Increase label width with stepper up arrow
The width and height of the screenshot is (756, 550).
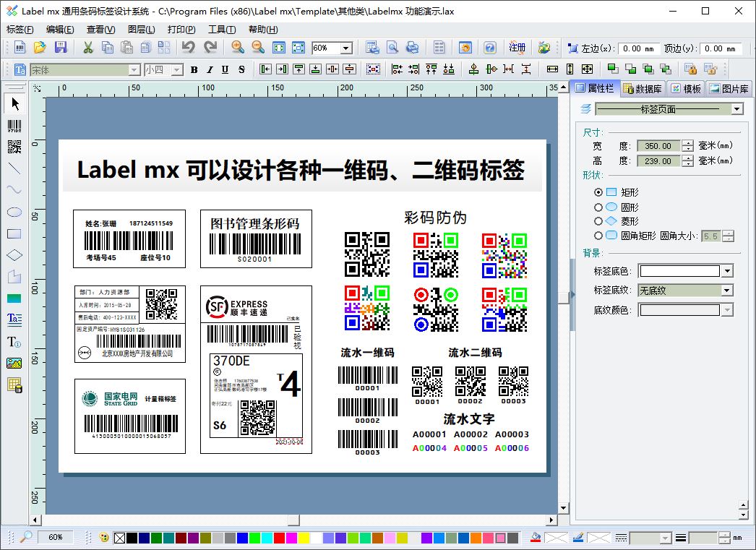[688, 143]
